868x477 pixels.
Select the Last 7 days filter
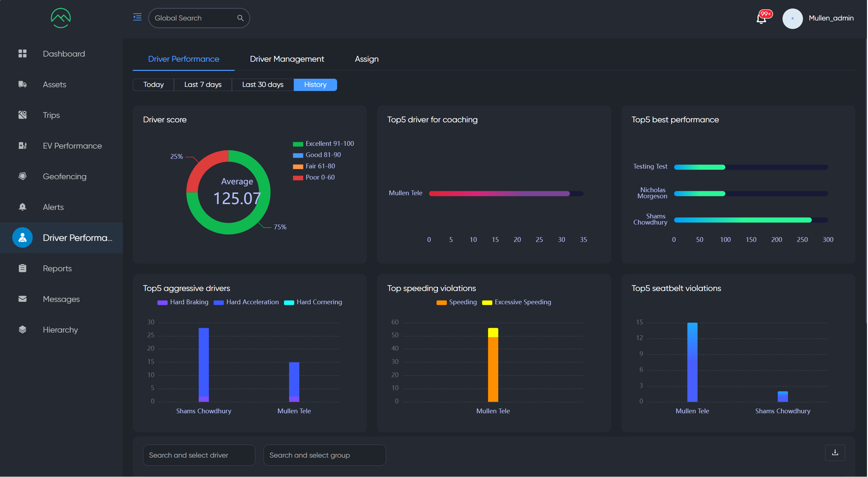[203, 84]
